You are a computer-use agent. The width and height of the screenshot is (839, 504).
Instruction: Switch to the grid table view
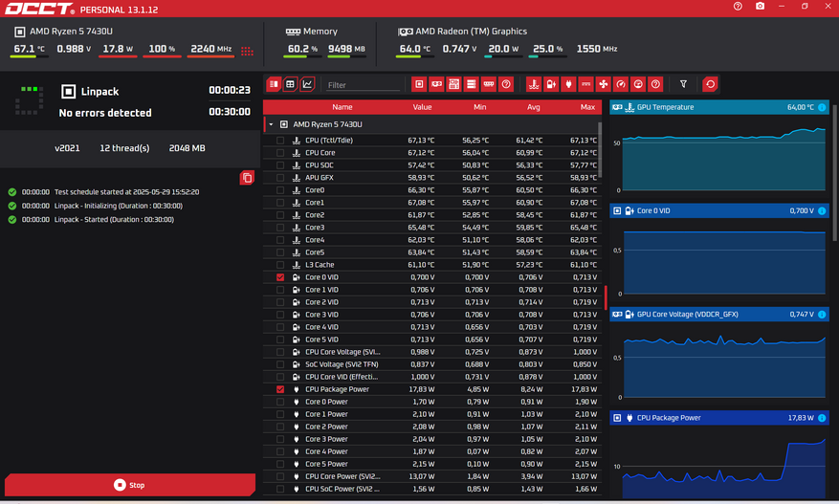290,84
